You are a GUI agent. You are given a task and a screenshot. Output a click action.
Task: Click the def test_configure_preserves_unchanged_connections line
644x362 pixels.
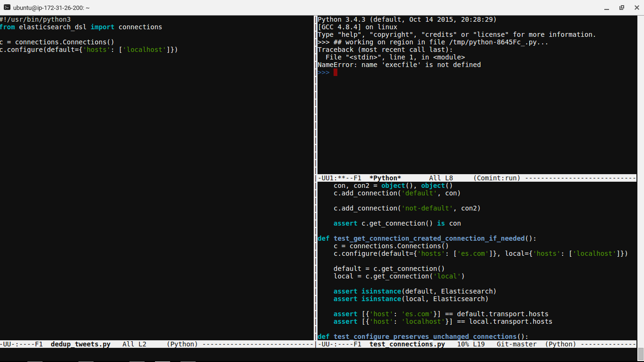pos(423,337)
